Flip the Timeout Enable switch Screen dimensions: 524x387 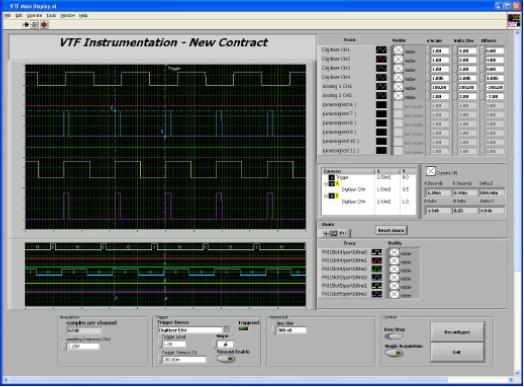(x=226, y=359)
